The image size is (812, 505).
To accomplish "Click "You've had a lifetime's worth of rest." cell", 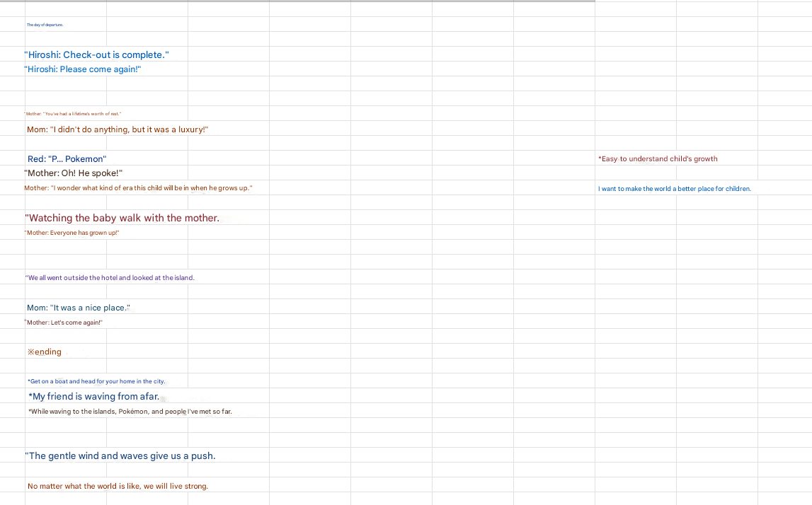I will [72, 114].
